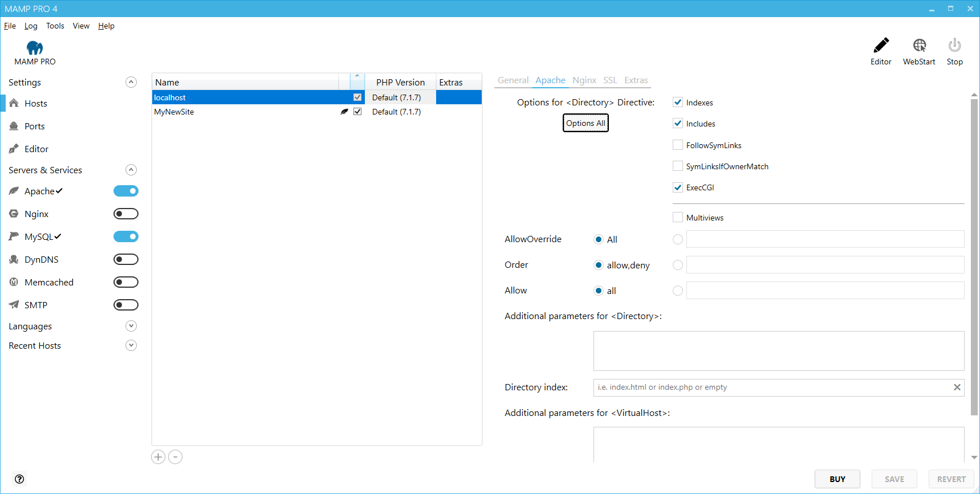Viewport: 980px width, 494px height.
Task: Select Order allow,deny radio button
Action: [x=599, y=265]
